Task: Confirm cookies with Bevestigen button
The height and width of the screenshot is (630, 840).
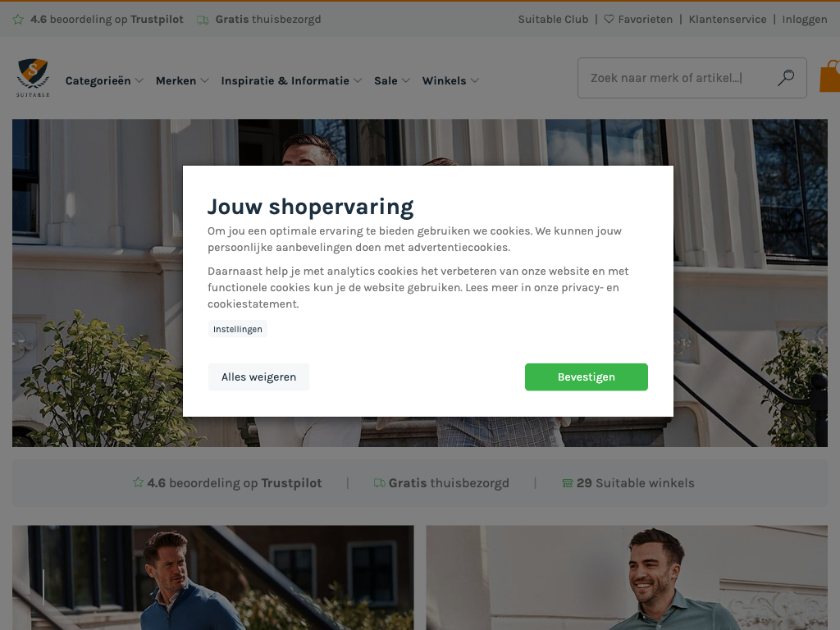Action: 586,377
